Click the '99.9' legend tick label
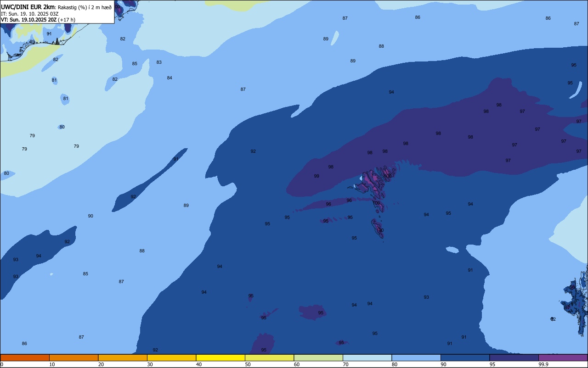 coord(543,364)
